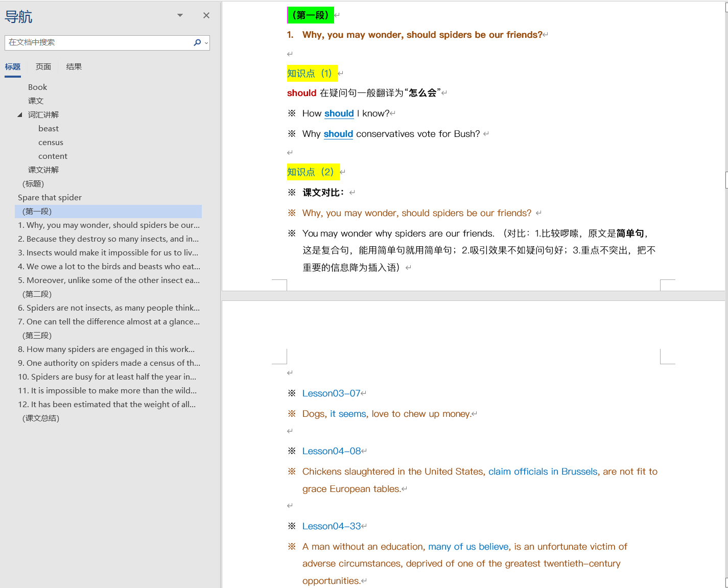
Task: Go to heading 12. It has been estimated
Action: [x=107, y=405]
